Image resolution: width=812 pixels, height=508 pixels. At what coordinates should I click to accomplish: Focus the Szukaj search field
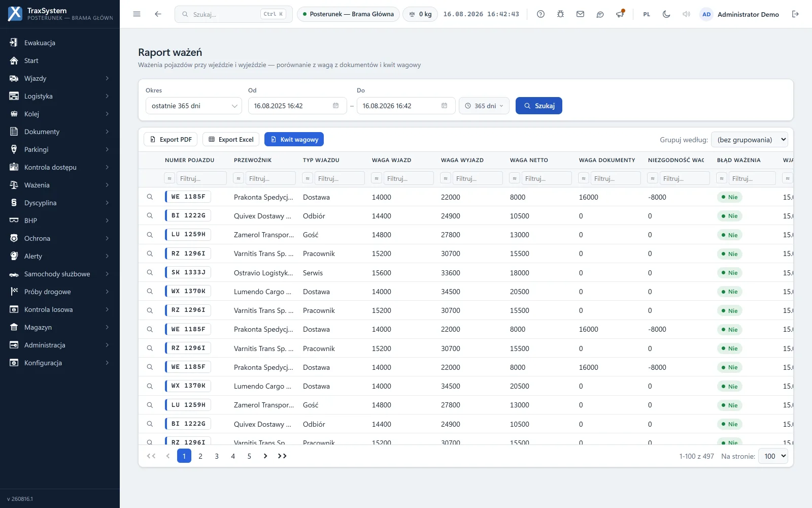[x=233, y=14]
